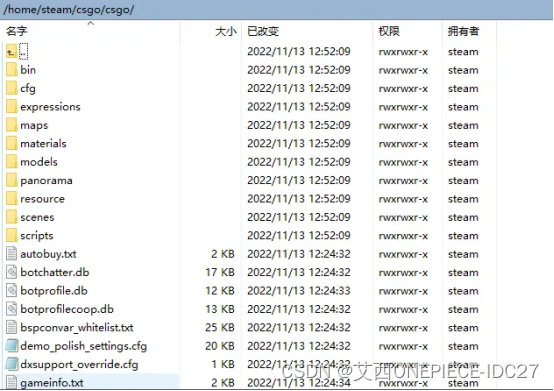Click the modified date of the bin folder
Image resolution: width=554 pixels, height=391 pixels.
[299, 70]
